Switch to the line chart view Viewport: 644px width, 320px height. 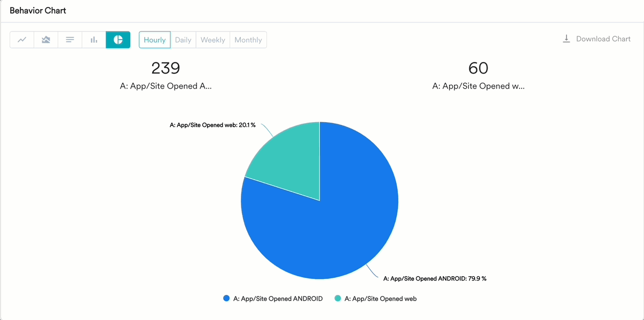(22, 40)
